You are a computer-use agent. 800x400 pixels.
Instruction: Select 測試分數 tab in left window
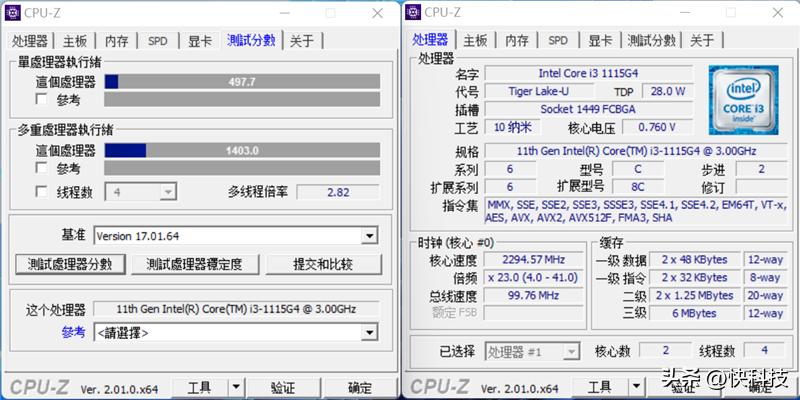click(x=252, y=40)
